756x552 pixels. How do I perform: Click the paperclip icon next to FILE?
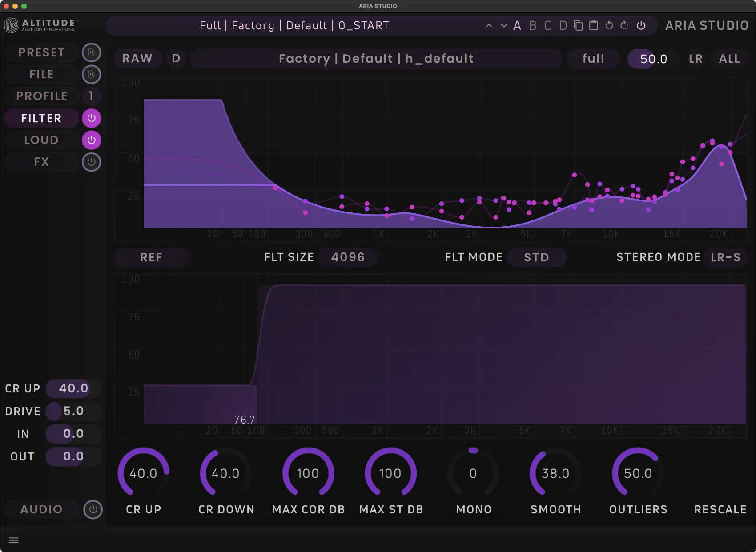pos(92,74)
